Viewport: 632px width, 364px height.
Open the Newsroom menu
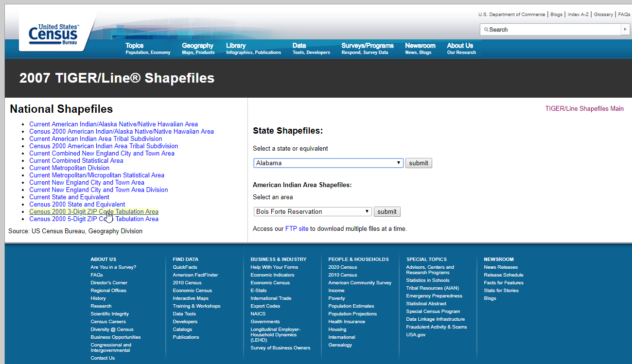[x=420, y=49]
